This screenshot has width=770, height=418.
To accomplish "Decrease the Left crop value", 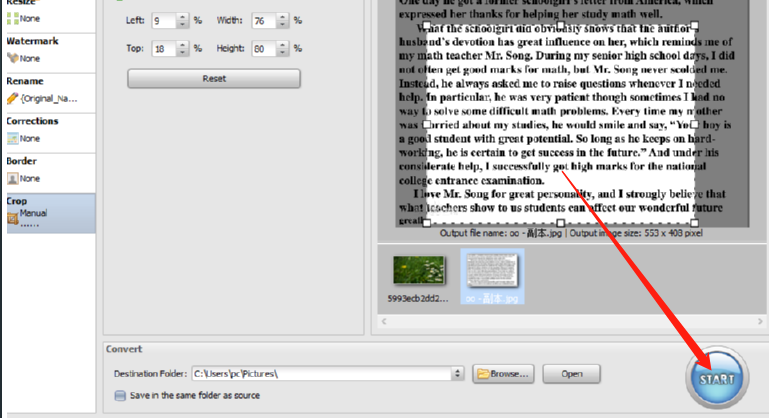I will 182,25.
